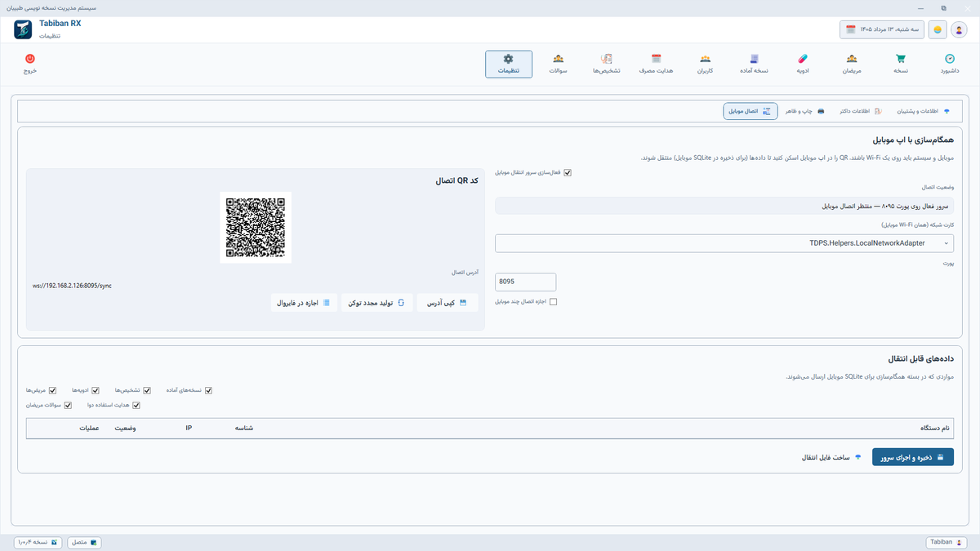Screen dimensions: 980x551
Task: Toggle the sun theme icon in the header
Action: point(938,29)
